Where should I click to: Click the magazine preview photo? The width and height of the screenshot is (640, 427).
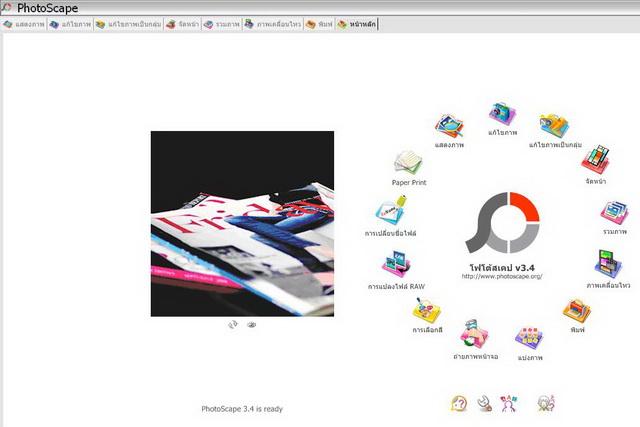point(242,224)
